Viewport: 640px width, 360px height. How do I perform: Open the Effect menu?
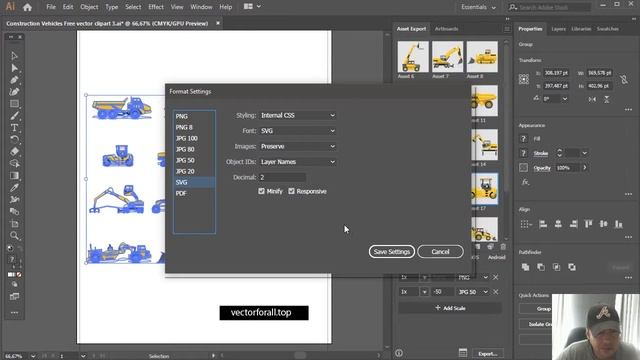156,7
